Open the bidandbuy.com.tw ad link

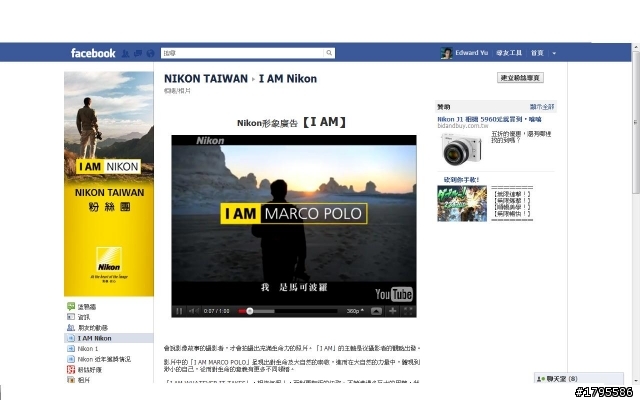tap(463, 126)
